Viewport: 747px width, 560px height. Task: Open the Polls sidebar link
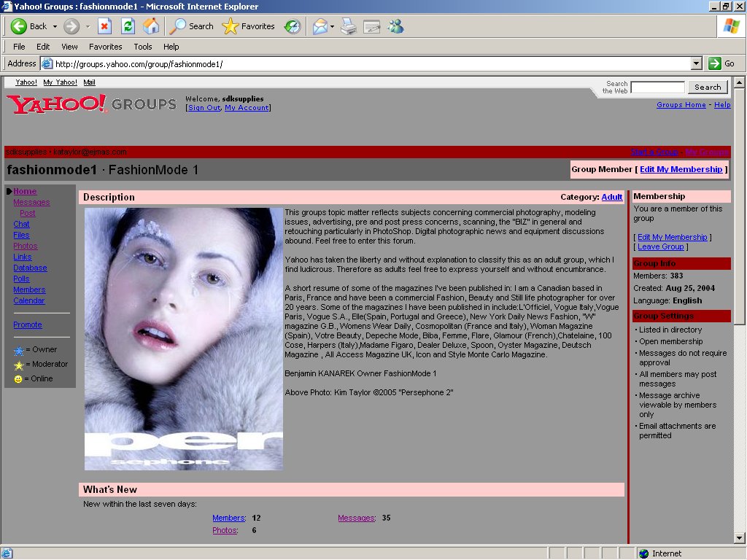click(x=21, y=279)
